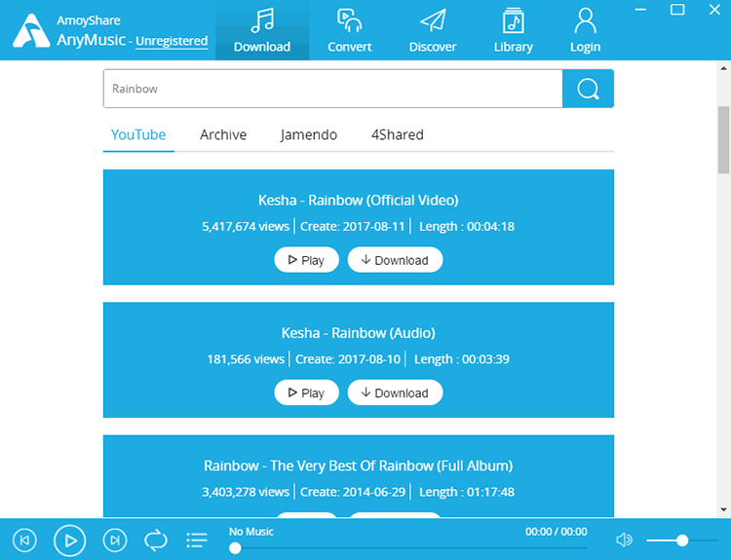This screenshot has height=560, width=731.
Task: Click the scrollbar up arrow
Action: point(723,68)
